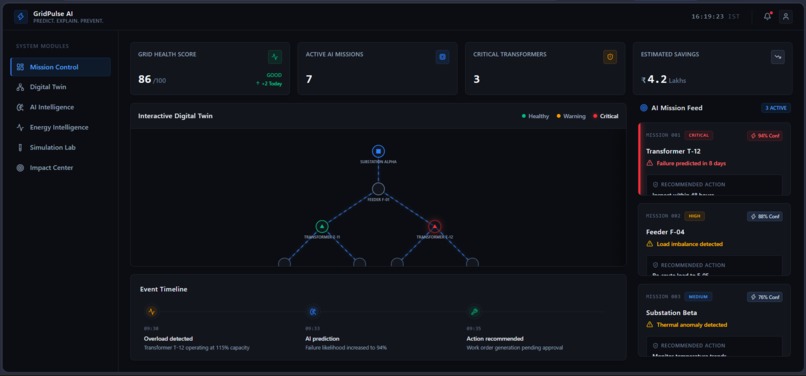Click the Mission Control sidebar icon
This screenshot has height=376, width=806.
(x=20, y=67)
